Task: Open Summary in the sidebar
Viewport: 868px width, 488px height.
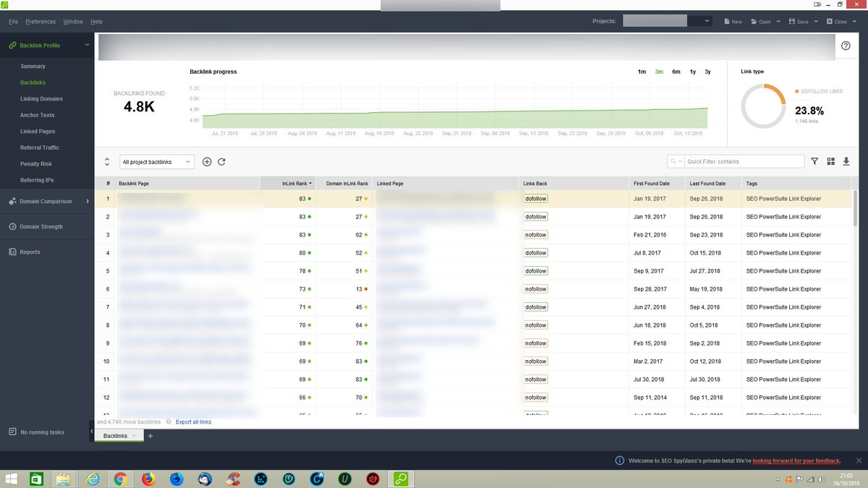Action: click(x=33, y=67)
